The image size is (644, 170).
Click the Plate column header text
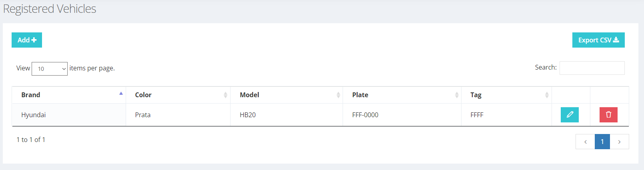coord(360,95)
